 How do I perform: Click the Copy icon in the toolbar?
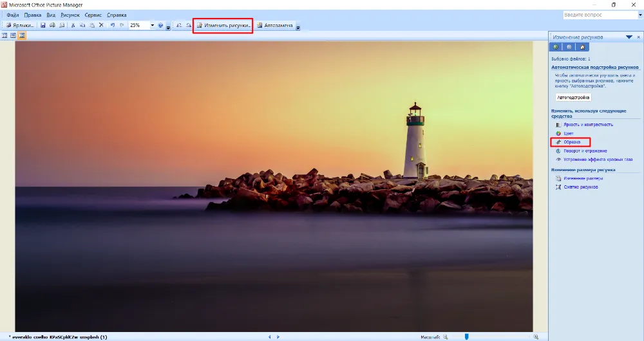pyautogui.click(x=82, y=25)
